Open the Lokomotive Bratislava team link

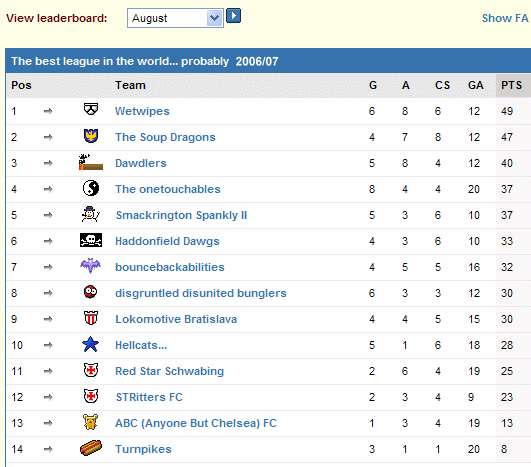[176, 319]
